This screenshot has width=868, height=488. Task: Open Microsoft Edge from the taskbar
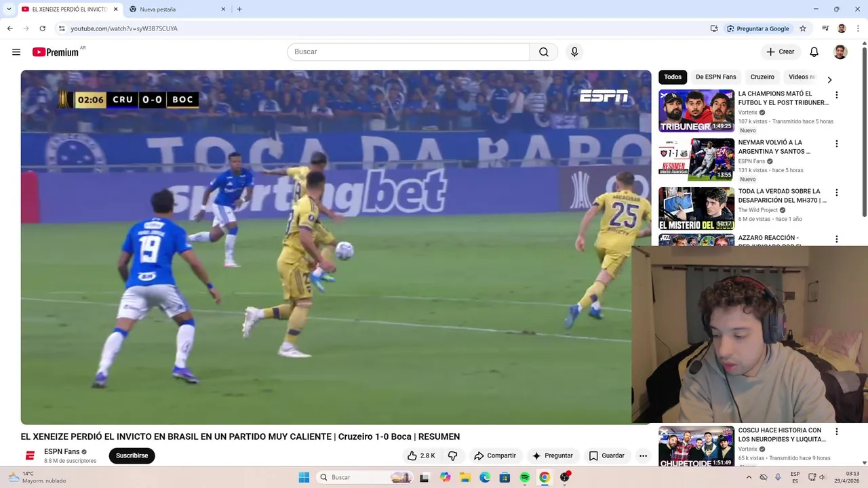[x=485, y=477]
